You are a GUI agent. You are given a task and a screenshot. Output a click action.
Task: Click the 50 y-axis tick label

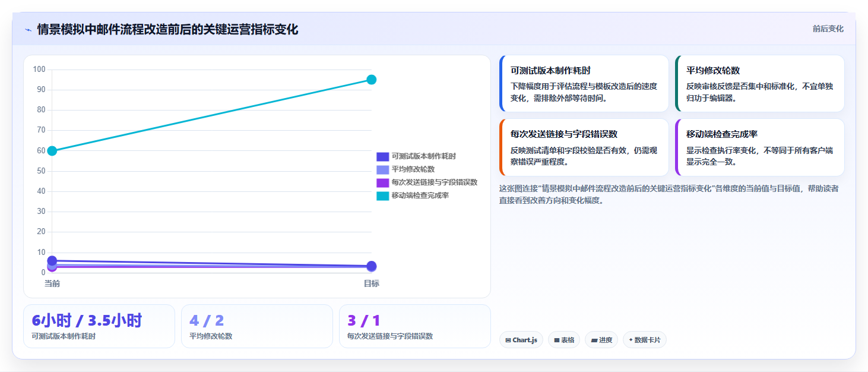coord(41,171)
